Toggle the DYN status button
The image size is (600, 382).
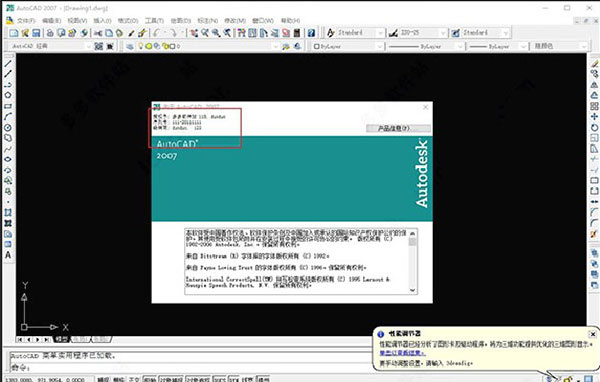pyautogui.click(x=234, y=379)
